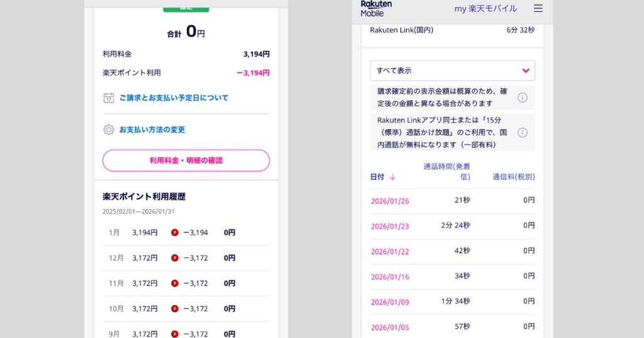644x338 pixels.
Task: Click info icon next to 請求確定前 notice
Action: tap(522, 97)
